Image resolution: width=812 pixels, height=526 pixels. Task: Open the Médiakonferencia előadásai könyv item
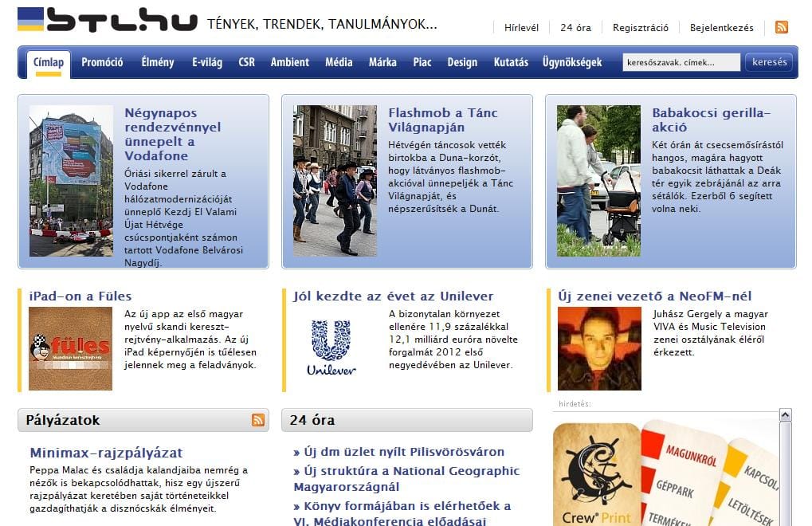click(x=402, y=512)
